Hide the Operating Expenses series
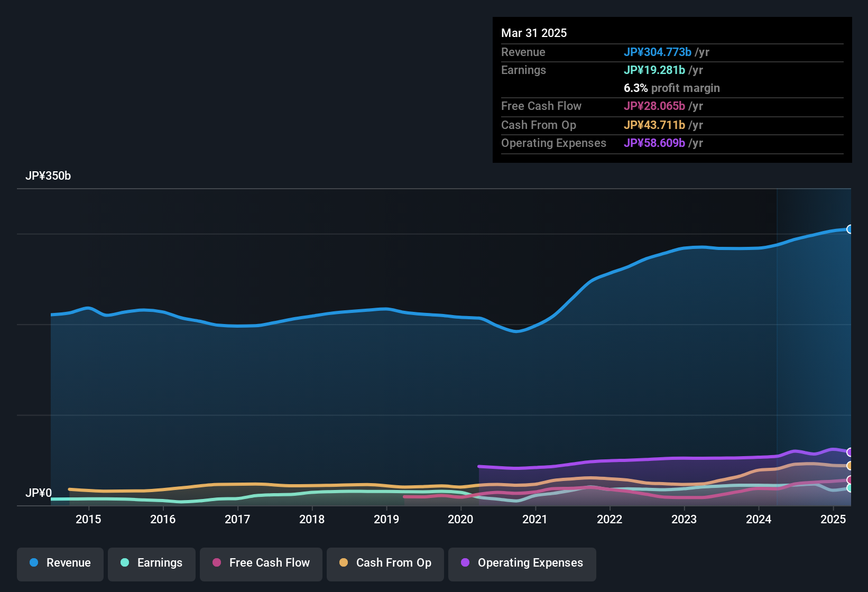Screen dimensions: 868x592 522,563
